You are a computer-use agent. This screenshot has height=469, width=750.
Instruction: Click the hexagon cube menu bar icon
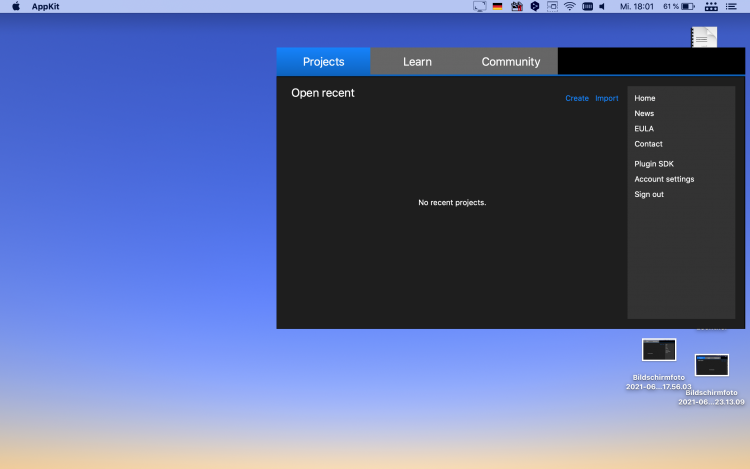click(x=535, y=6)
